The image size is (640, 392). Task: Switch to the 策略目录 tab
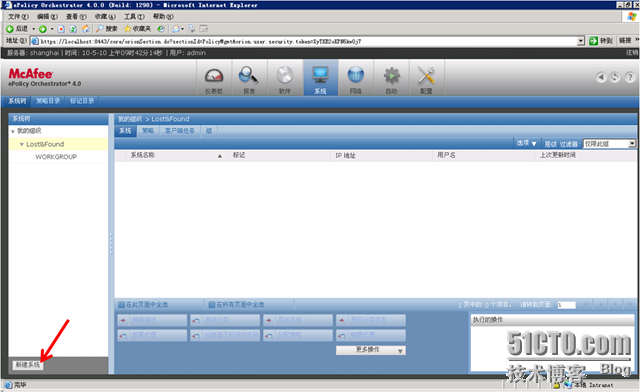[x=48, y=101]
